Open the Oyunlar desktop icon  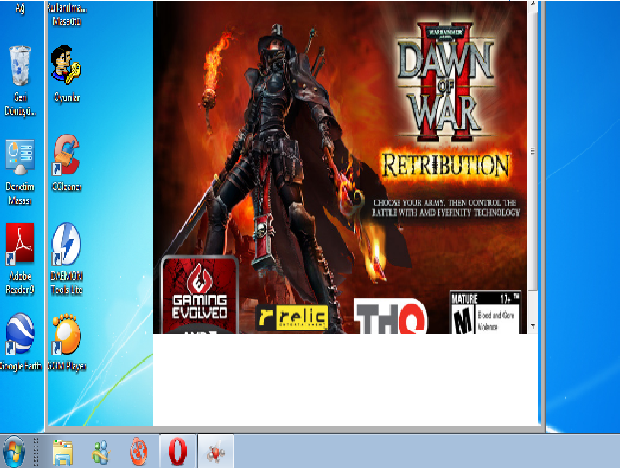pos(66,74)
